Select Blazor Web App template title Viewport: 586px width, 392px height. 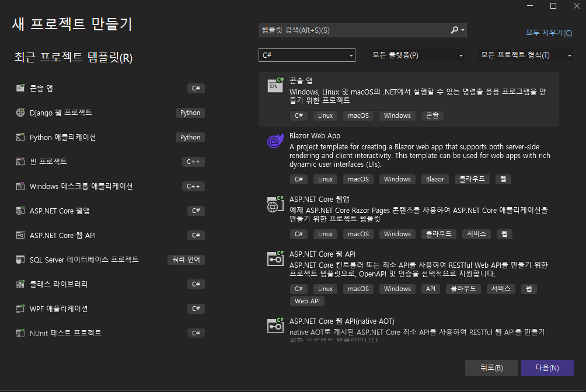click(315, 136)
